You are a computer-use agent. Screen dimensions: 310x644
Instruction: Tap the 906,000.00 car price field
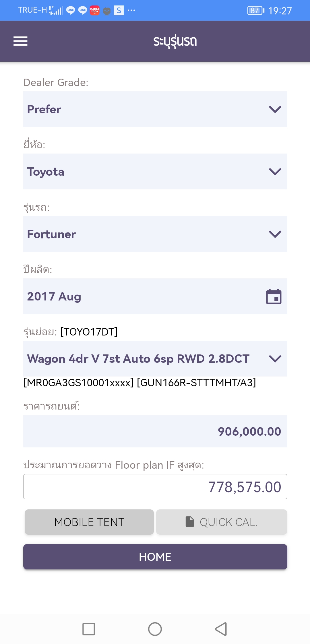[155, 431]
